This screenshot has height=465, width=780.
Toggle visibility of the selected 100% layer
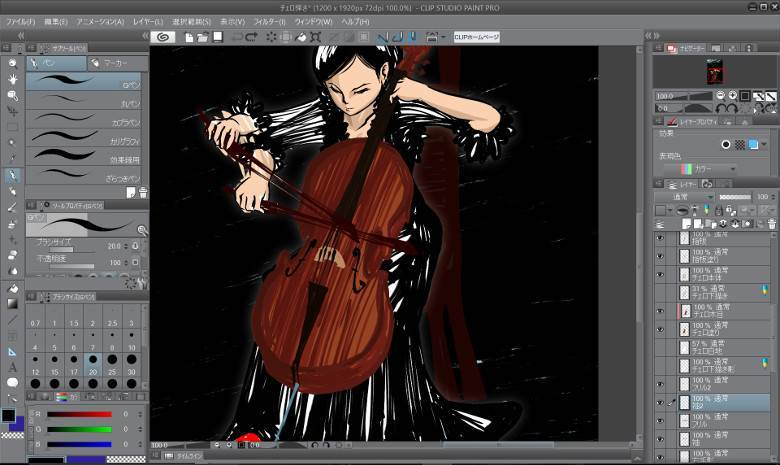coord(659,402)
